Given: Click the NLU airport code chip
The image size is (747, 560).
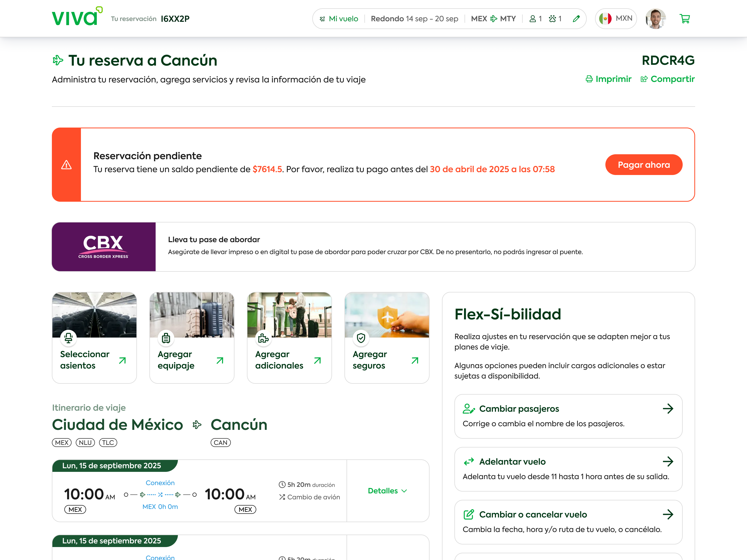Looking at the screenshot, I should [x=85, y=443].
